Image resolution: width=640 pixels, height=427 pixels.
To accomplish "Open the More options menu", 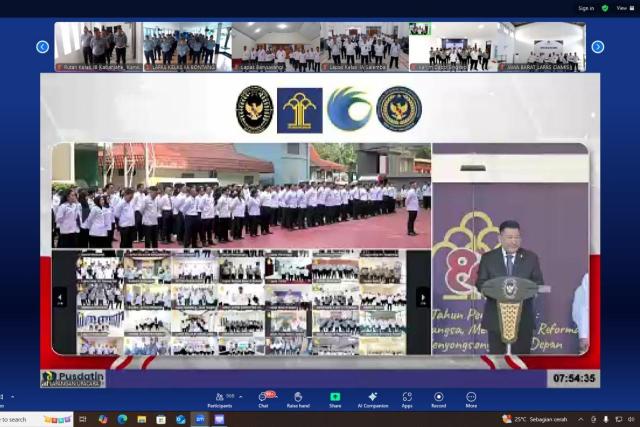I will pyautogui.click(x=471, y=398).
